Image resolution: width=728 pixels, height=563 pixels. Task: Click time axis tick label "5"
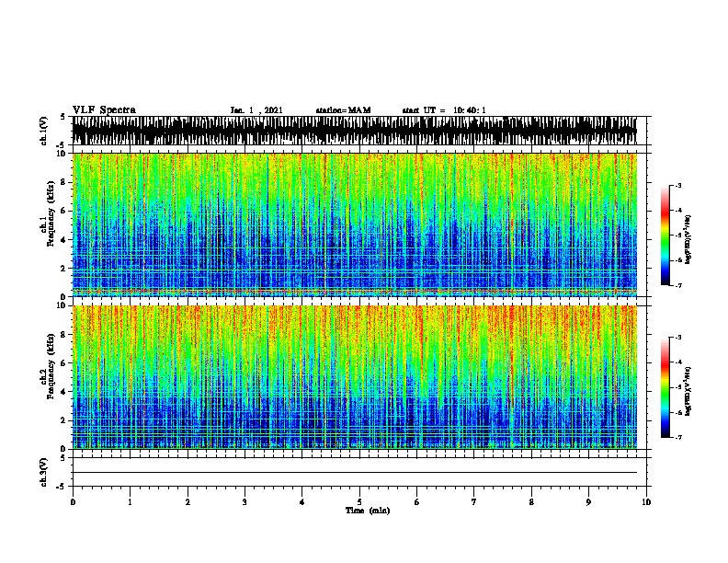[359, 502]
